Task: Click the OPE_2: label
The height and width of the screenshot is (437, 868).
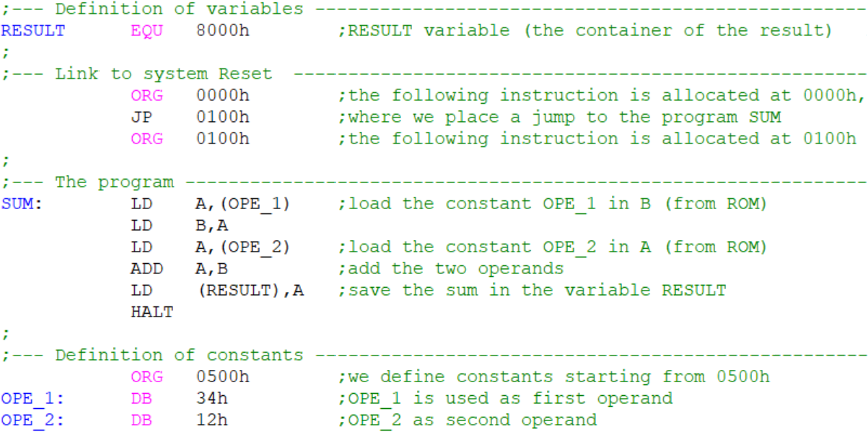Action: pos(32,420)
